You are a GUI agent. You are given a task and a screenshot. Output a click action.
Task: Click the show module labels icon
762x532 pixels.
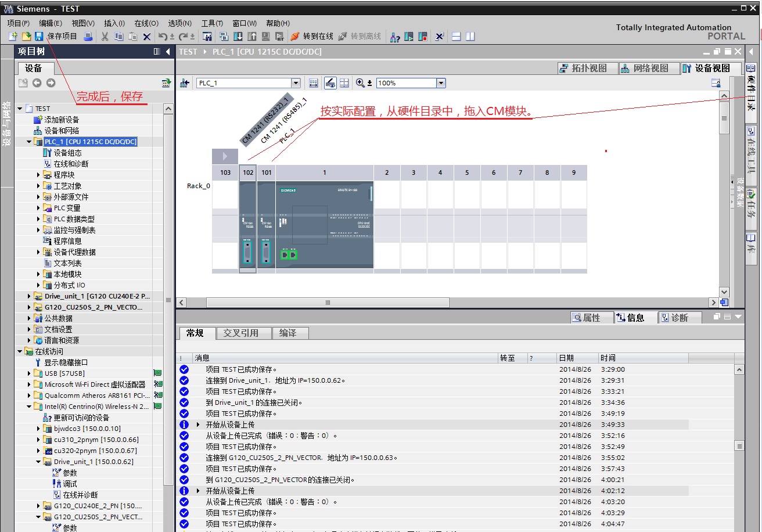coord(330,83)
